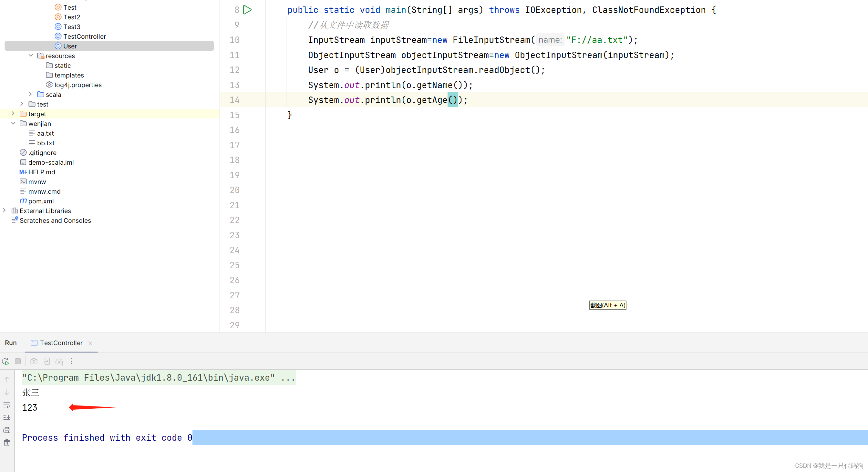Open the profiler gauge icon in Run toolbar
This screenshot has width=868, height=472.
click(x=59, y=362)
